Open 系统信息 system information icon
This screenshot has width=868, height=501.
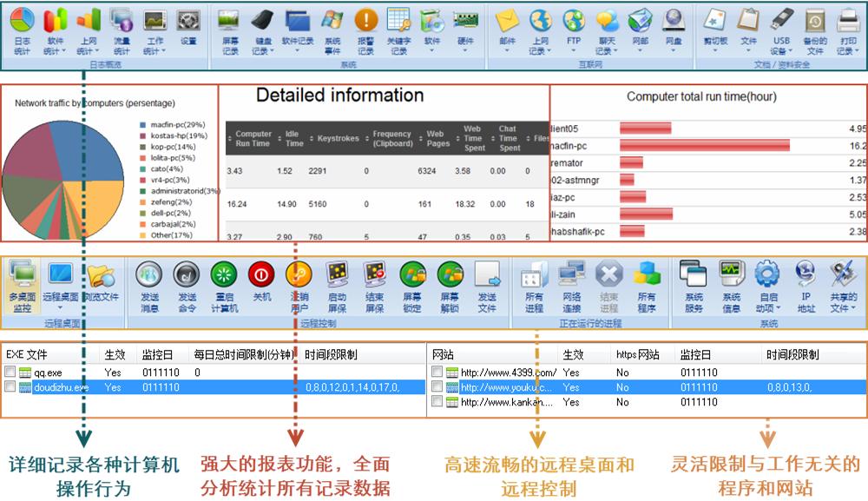point(731,274)
